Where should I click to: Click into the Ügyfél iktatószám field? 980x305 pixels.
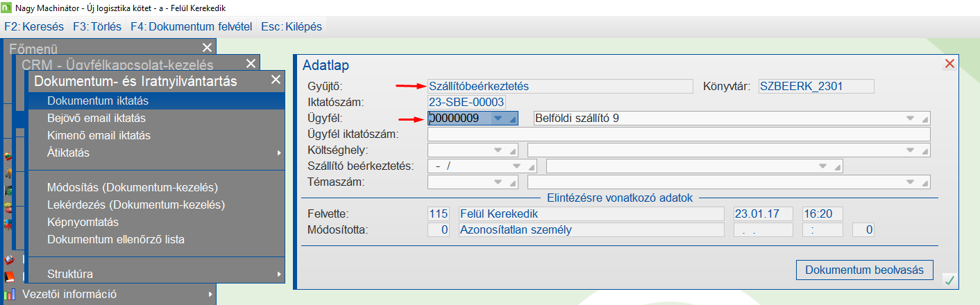679,134
